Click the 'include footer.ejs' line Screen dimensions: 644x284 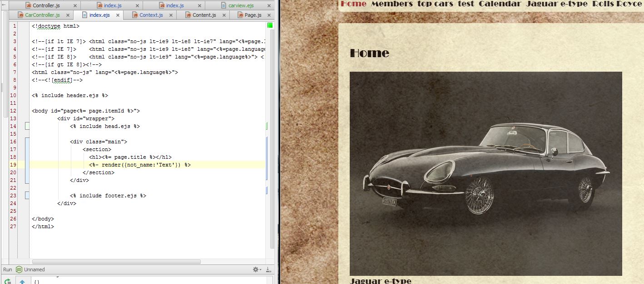108,196
